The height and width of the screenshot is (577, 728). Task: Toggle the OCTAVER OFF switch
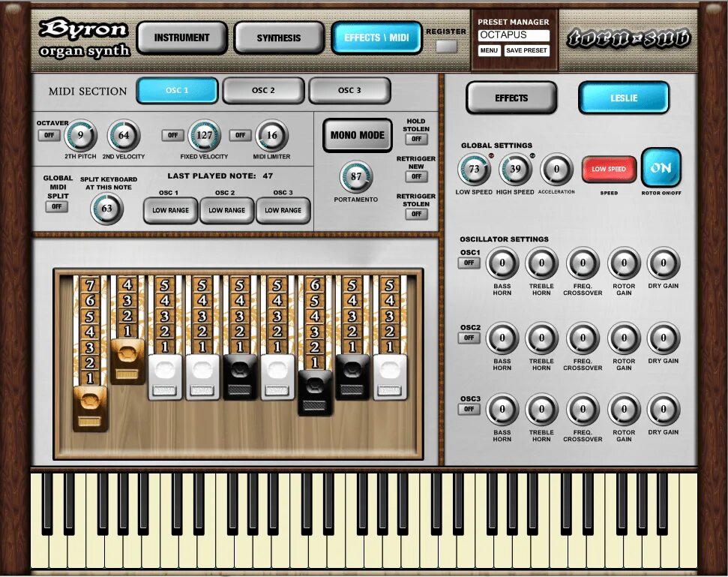pos(49,136)
